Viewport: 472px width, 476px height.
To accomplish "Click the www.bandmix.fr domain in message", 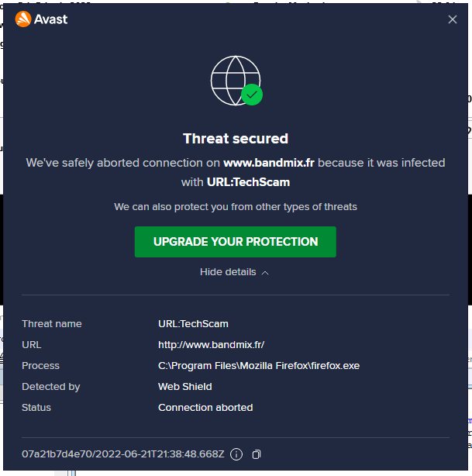I will (269, 163).
